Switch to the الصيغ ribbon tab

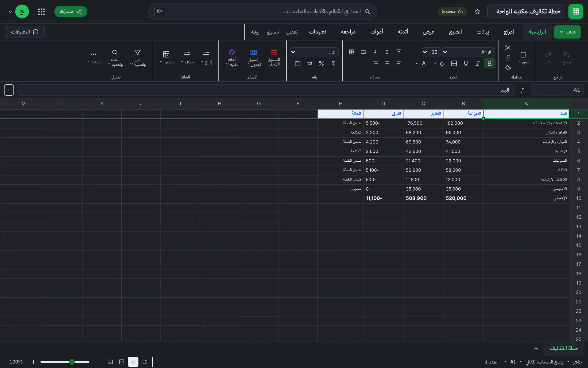455,32
